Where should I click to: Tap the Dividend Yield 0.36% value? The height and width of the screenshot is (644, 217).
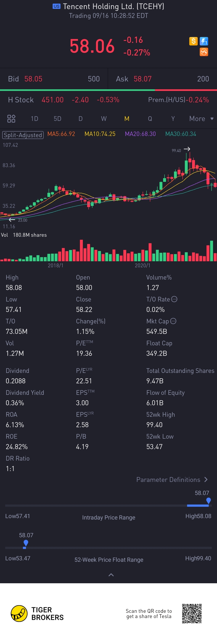coord(15,403)
